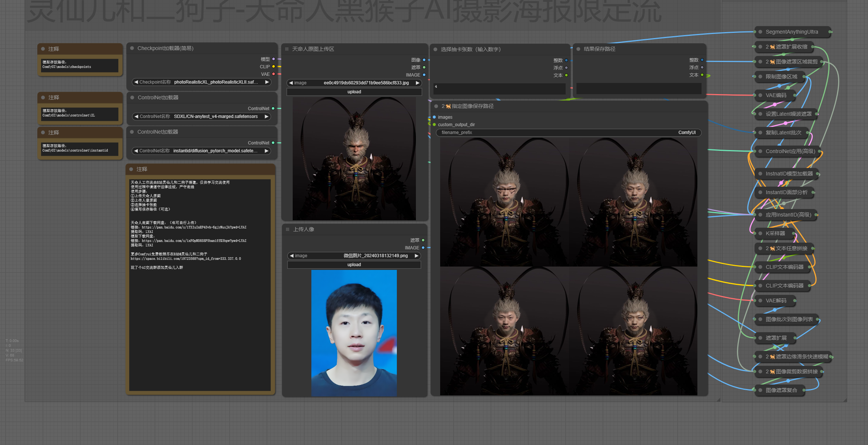Expand the collapsed SegmentAnythingUltra node
The width and height of the screenshot is (868, 445).
pos(760,32)
